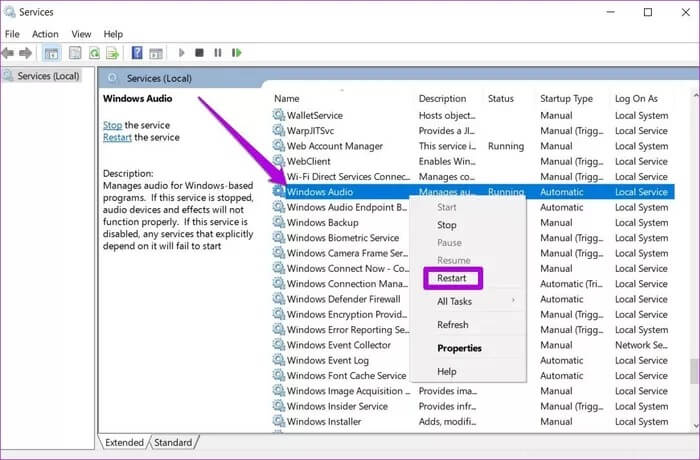This screenshot has width=700, height=460.
Task: Select Services (Local) in the tree
Action: click(x=48, y=76)
